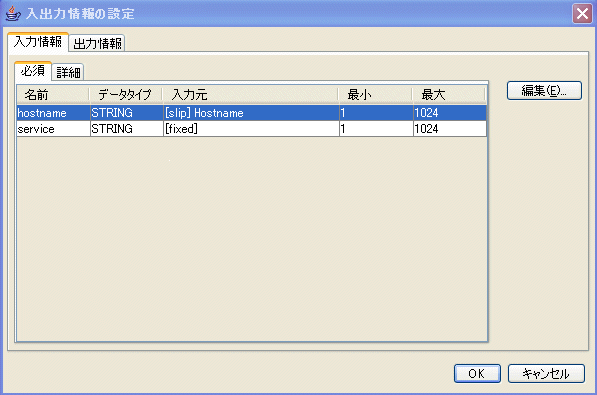Click the 入力元 column header
The width and height of the screenshot is (597, 395).
point(251,94)
